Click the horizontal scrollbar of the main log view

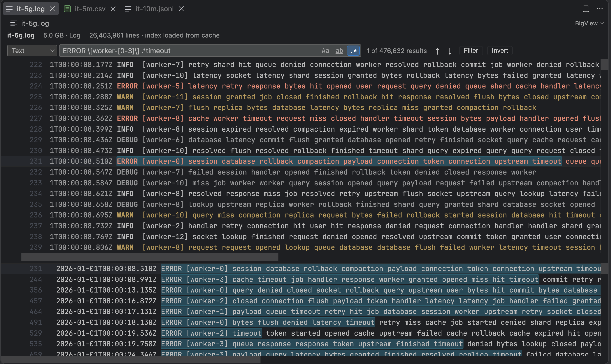150,257
